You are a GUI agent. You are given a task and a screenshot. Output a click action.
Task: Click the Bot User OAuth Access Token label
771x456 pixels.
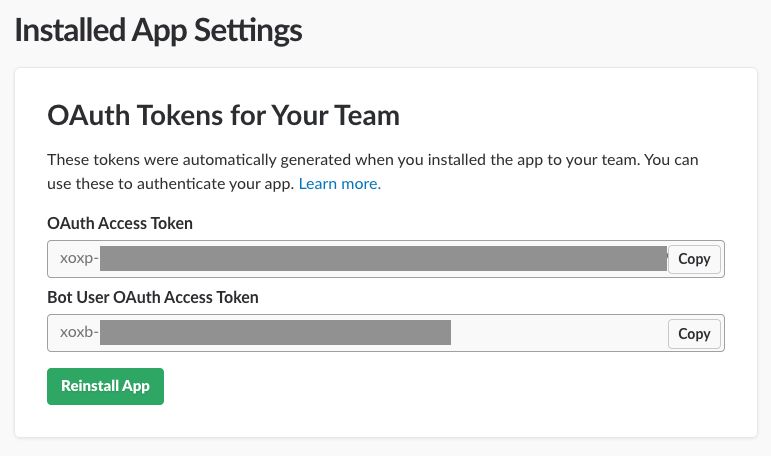click(153, 297)
